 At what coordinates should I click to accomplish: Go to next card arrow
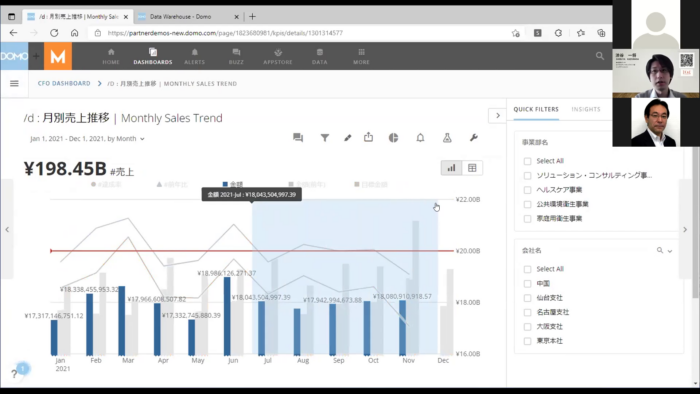(x=685, y=229)
